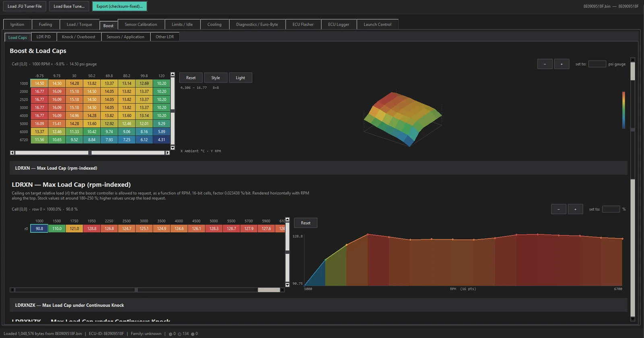The width and height of the screenshot is (644, 338).
Task: Open the Launch Control tab
Action: point(378,25)
